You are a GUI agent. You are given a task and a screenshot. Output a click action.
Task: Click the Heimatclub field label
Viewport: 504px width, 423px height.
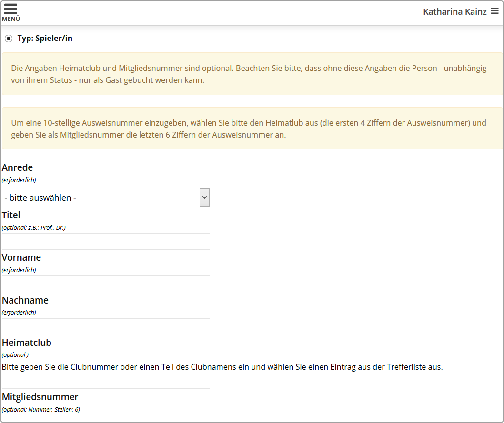27,343
